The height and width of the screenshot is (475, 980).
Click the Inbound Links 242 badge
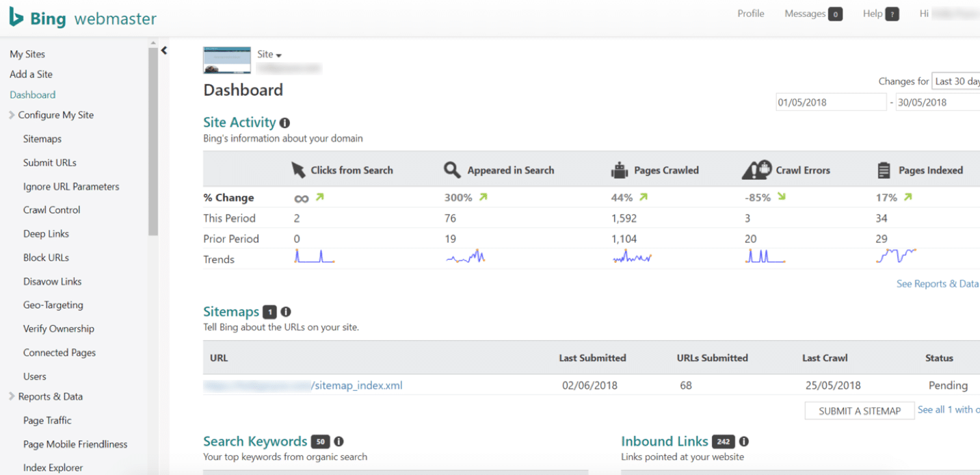coord(724,442)
